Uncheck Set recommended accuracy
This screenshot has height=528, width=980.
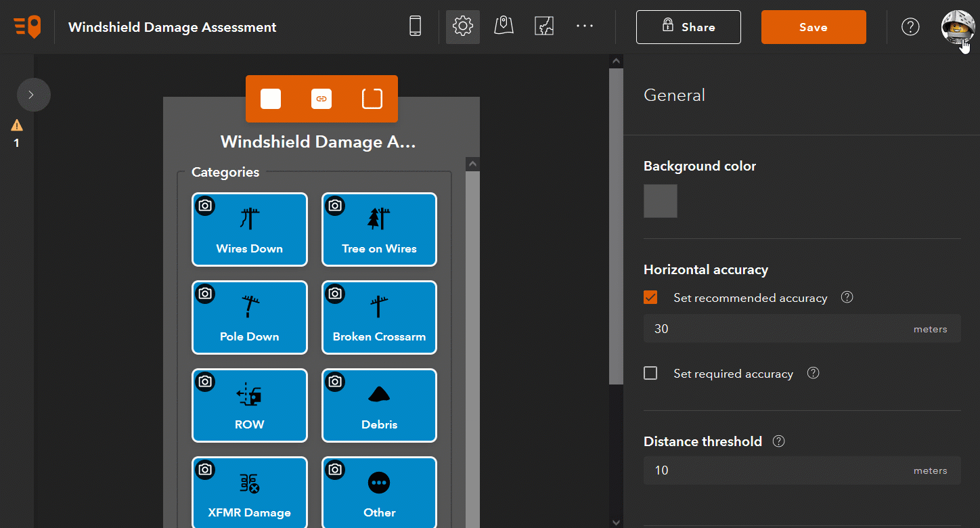tap(650, 297)
